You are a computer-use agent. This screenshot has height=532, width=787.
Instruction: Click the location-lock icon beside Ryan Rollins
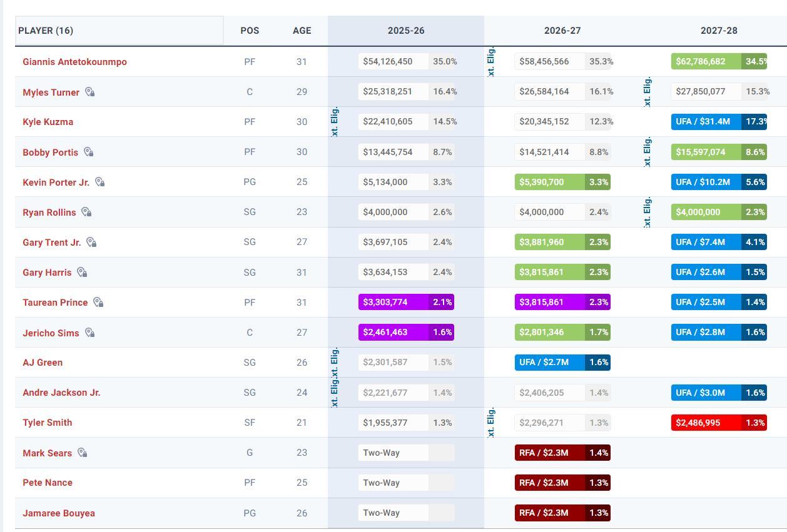click(x=86, y=213)
